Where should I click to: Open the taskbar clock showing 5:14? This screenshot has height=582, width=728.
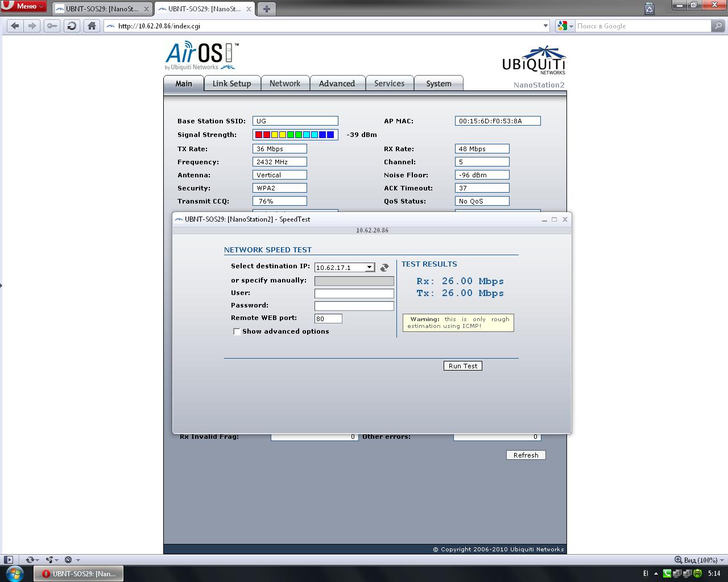click(x=714, y=573)
